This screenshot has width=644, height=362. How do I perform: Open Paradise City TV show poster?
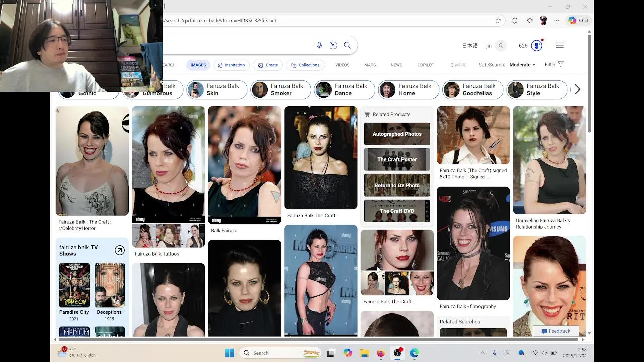pyautogui.click(x=74, y=285)
